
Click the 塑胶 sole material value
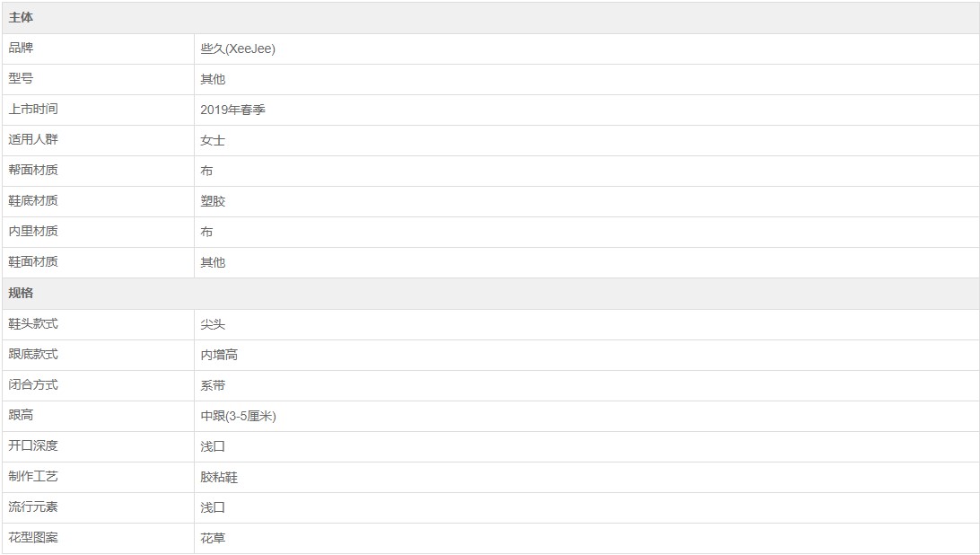(213, 202)
